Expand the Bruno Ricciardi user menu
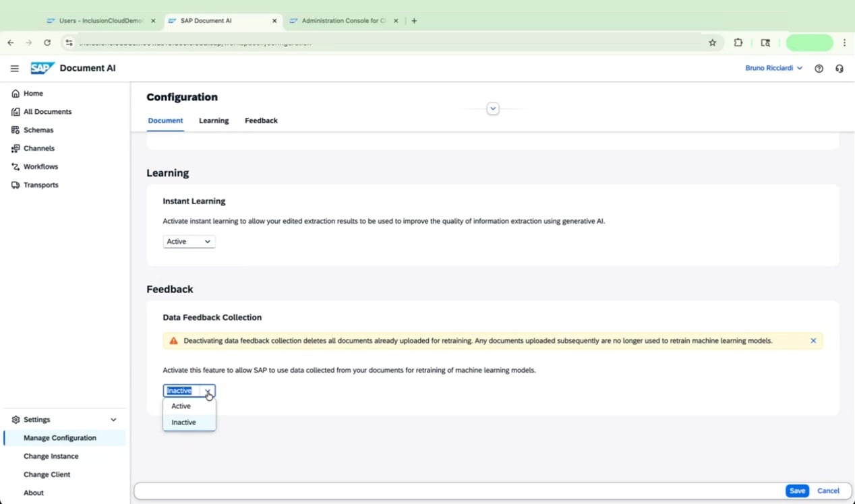Screen dimensions: 855x504 (x=773, y=68)
